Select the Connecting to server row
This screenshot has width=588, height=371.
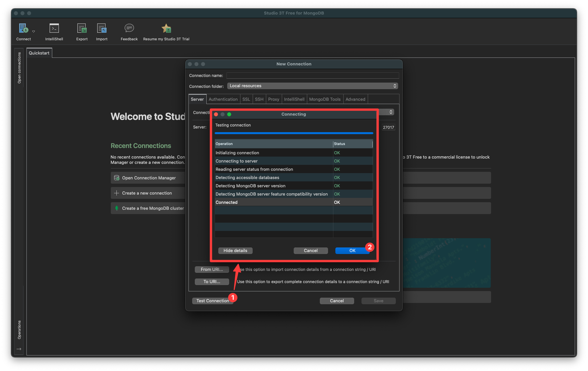[x=294, y=161]
